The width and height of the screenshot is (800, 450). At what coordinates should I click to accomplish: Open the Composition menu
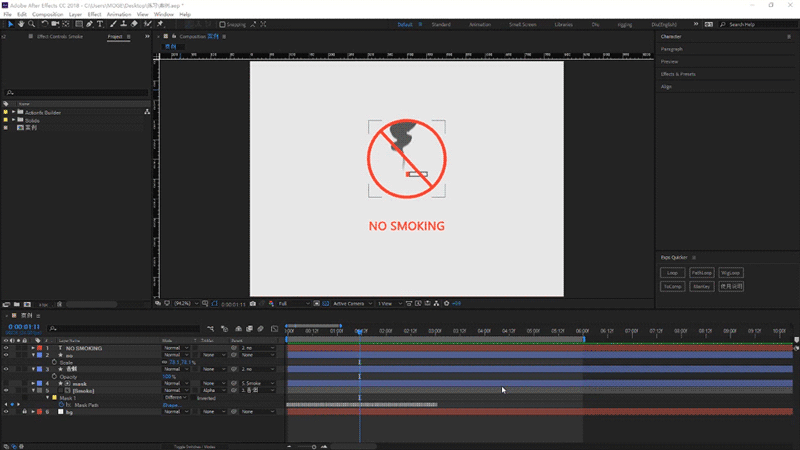click(47, 14)
